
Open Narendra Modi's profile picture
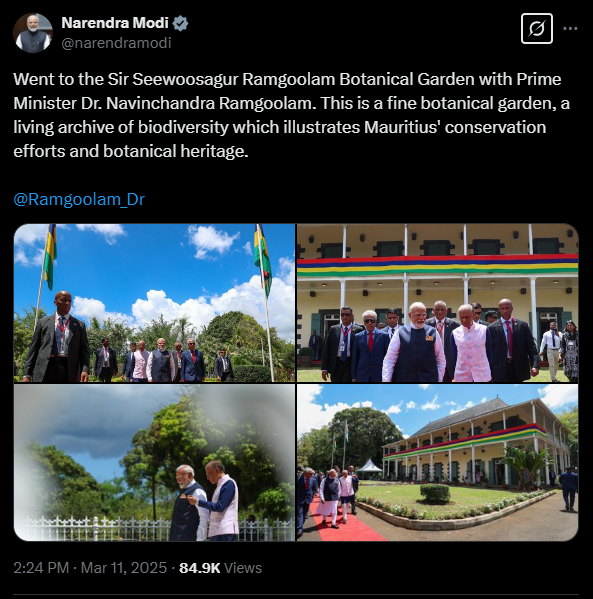(x=32, y=33)
